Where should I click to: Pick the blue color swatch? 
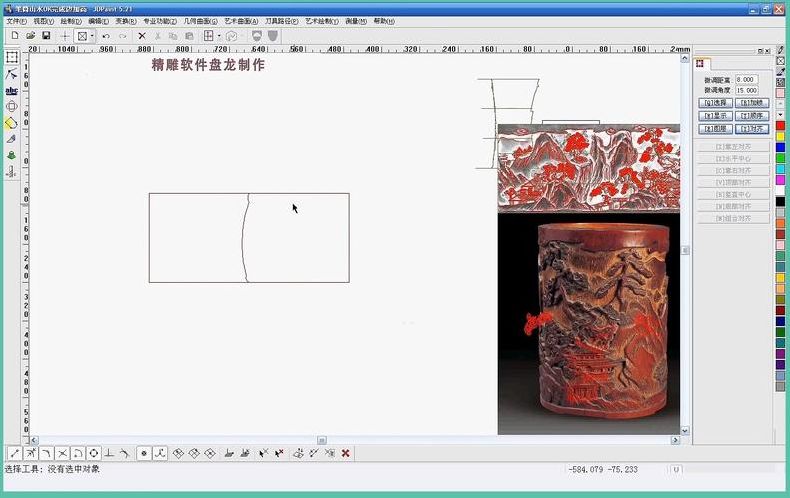coord(780,147)
